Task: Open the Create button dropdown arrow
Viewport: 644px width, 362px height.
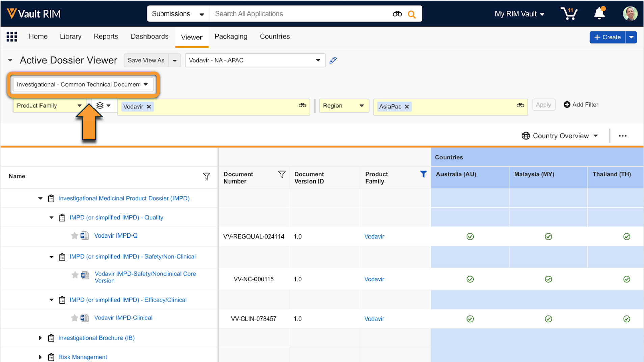Action: [x=631, y=37]
